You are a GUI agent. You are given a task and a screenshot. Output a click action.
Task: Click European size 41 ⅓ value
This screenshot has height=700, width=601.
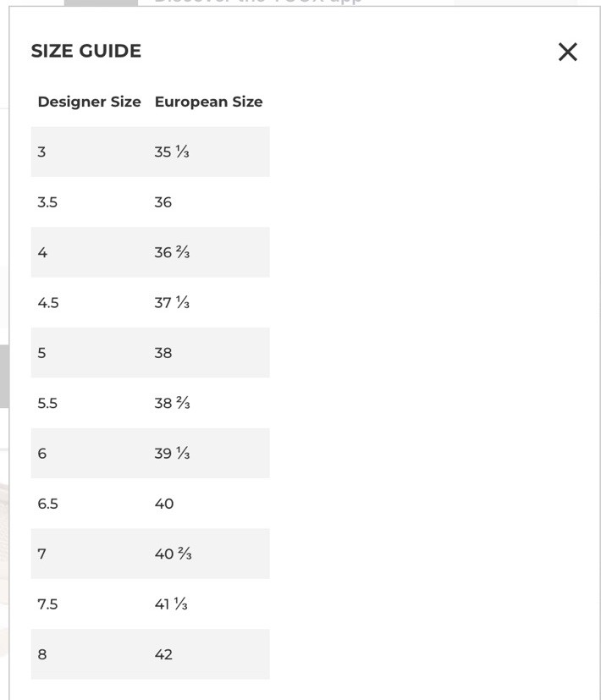pos(170,604)
